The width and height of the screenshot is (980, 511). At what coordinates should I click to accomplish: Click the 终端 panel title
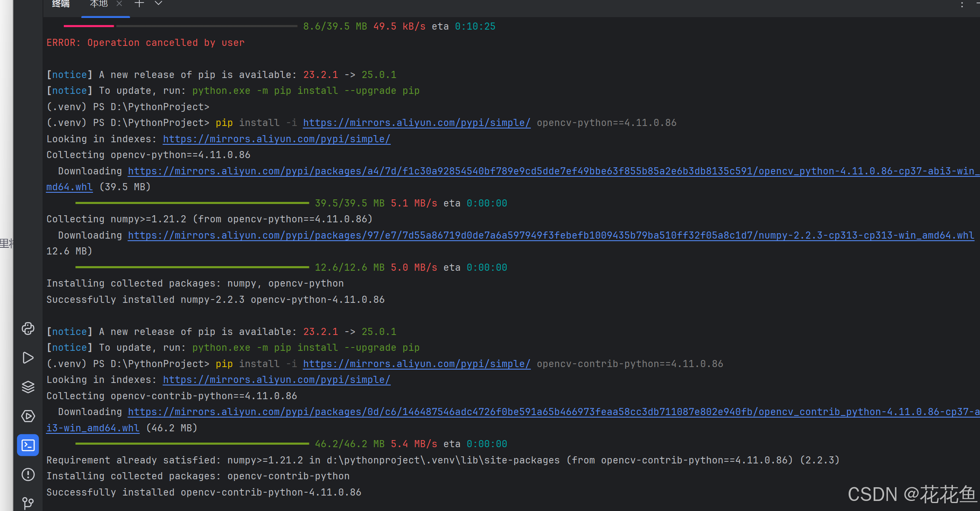click(61, 4)
